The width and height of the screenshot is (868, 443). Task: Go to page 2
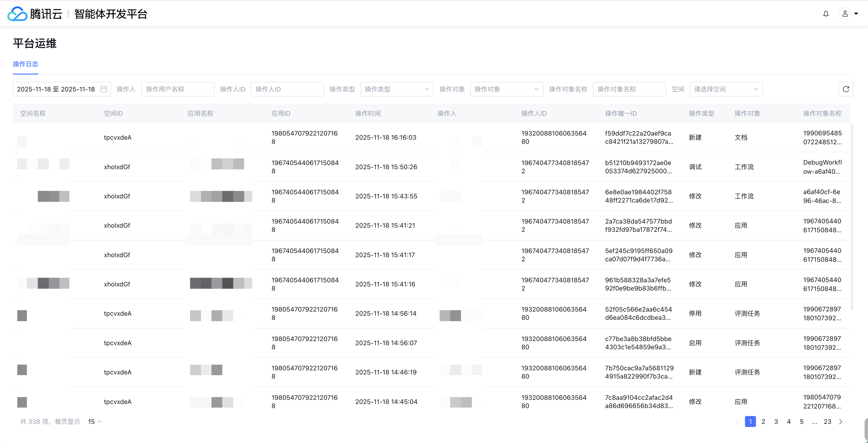pyautogui.click(x=763, y=422)
